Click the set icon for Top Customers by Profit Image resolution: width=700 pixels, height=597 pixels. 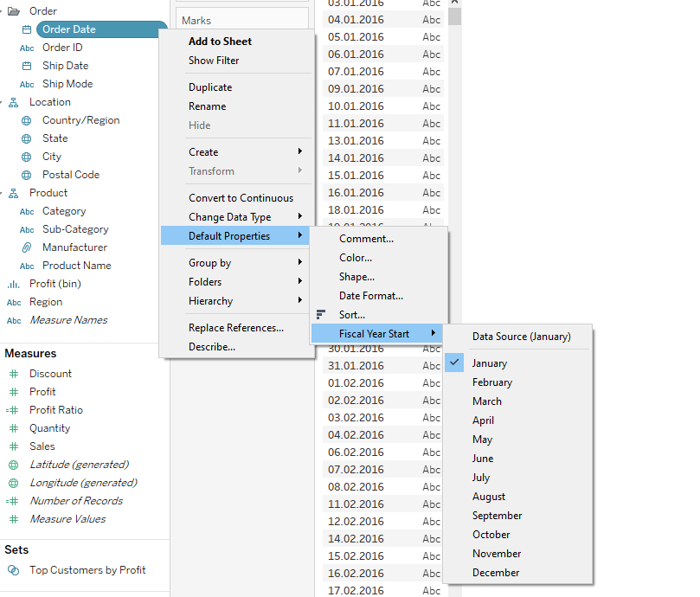13,570
